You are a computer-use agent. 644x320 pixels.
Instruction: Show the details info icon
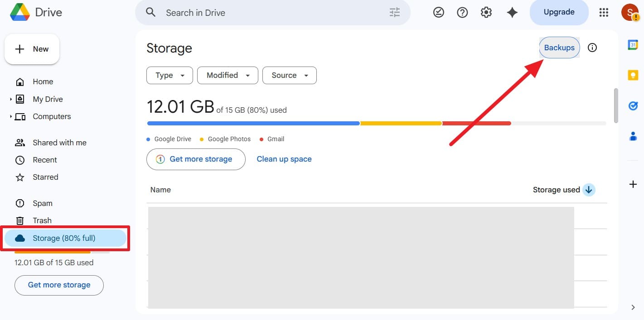coord(592,48)
